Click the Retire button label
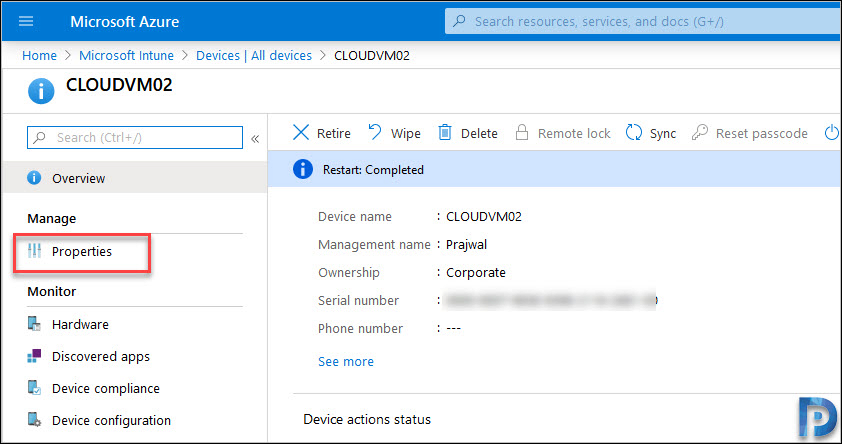Viewport: 842px width, 444px height. (x=333, y=133)
